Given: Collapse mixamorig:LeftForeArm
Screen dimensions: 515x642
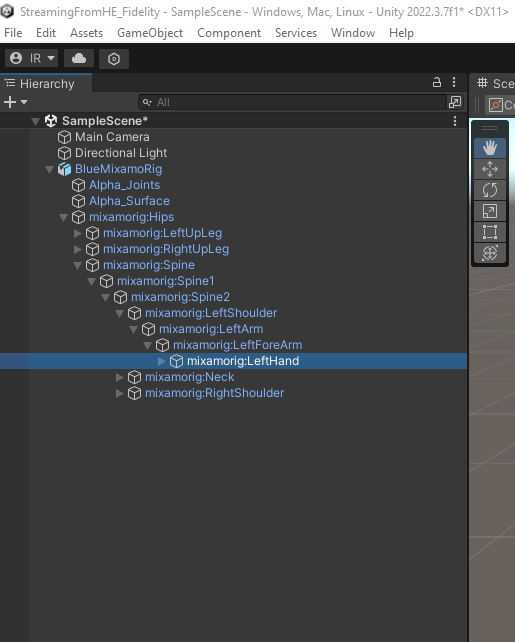Looking at the screenshot, I should (147, 346).
